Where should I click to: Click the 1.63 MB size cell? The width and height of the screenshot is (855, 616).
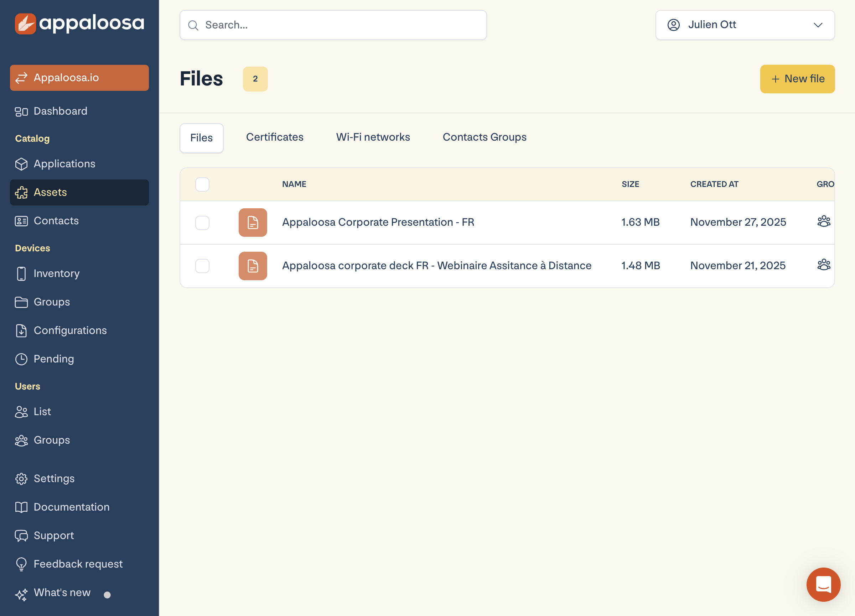coord(641,222)
